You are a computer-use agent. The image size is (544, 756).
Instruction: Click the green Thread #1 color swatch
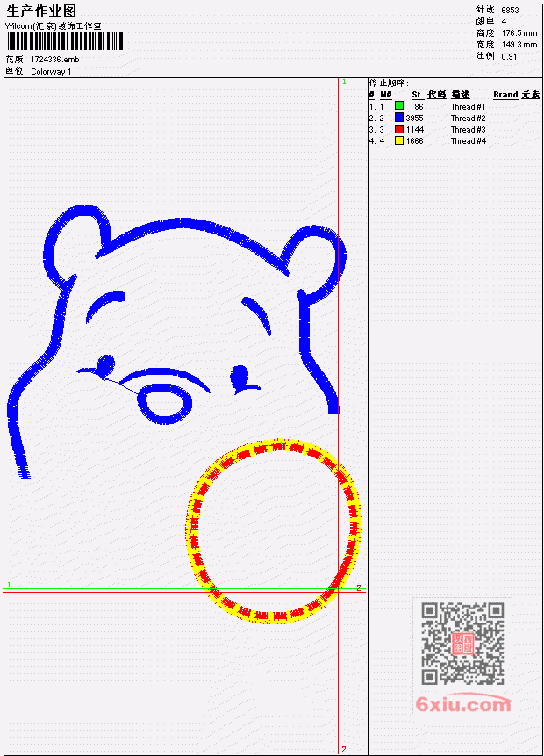point(399,105)
